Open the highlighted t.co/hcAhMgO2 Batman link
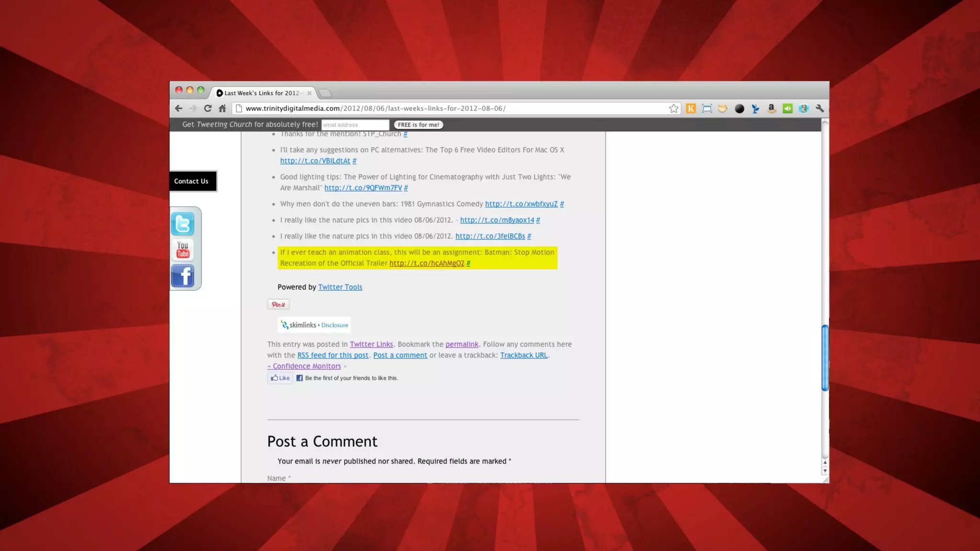The image size is (980, 551). (x=427, y=264)
